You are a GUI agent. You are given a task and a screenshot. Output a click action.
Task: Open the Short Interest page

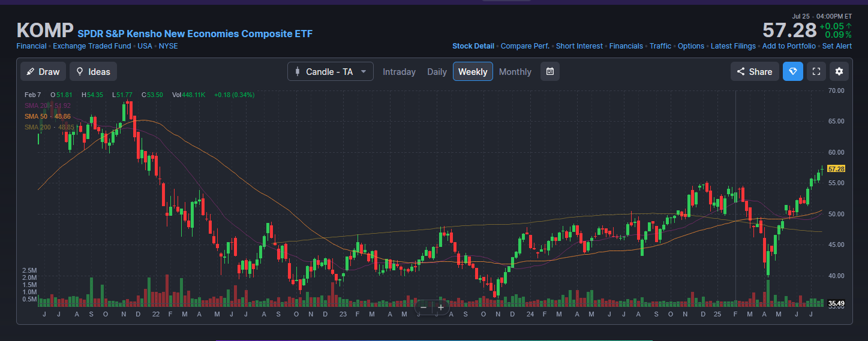(579, 46)
